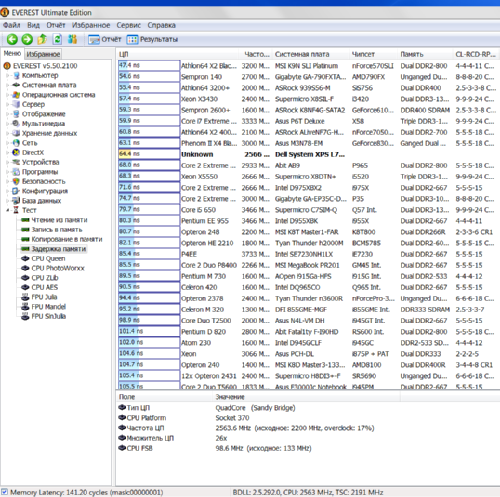Image resolution: width=500 pixels, height=497 pixels.
Task: Open the Вид menu
Action: (x=33, y=25)
